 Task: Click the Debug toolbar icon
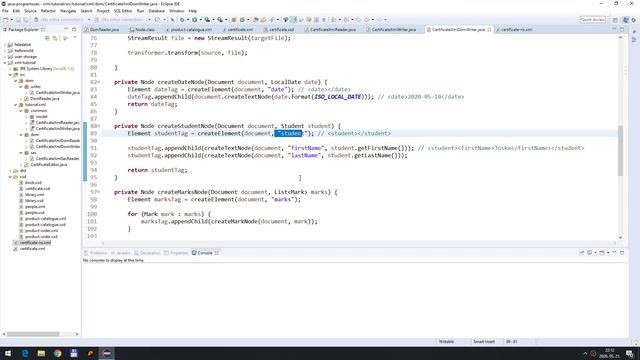click(182, 20)
